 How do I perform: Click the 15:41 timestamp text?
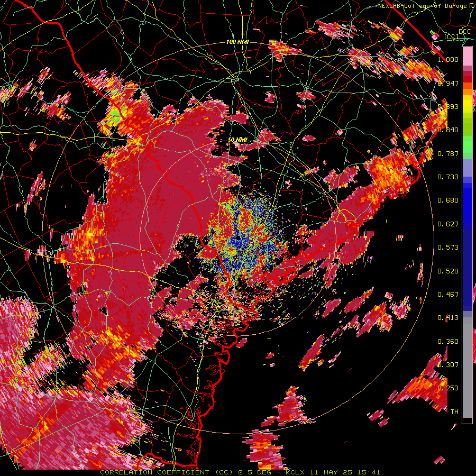369,472
